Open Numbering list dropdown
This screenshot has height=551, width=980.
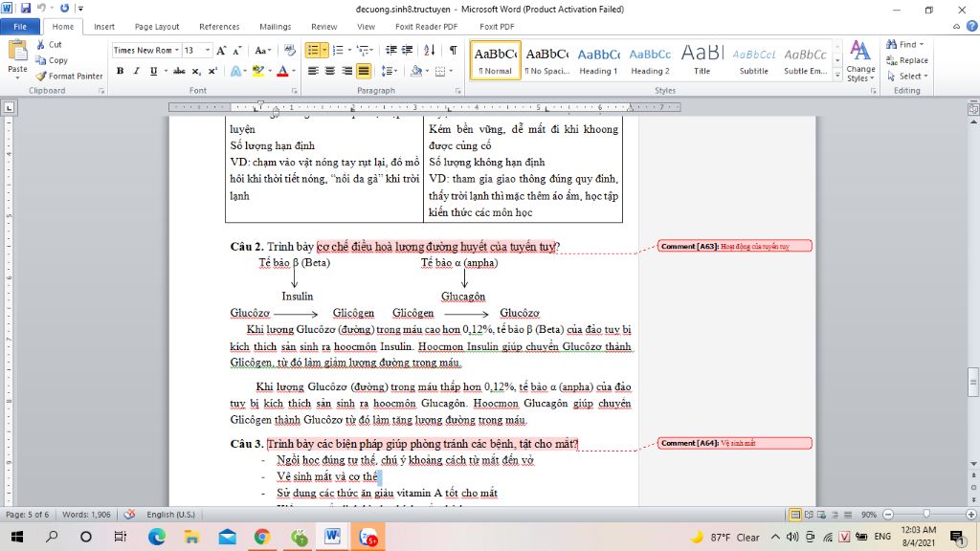[x=349, y=50]
